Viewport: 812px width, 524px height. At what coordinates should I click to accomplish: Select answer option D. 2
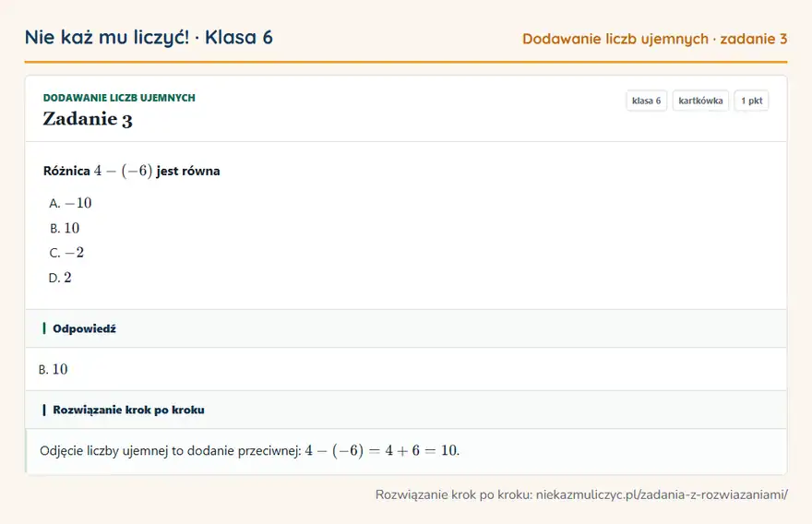pos(60,278)
